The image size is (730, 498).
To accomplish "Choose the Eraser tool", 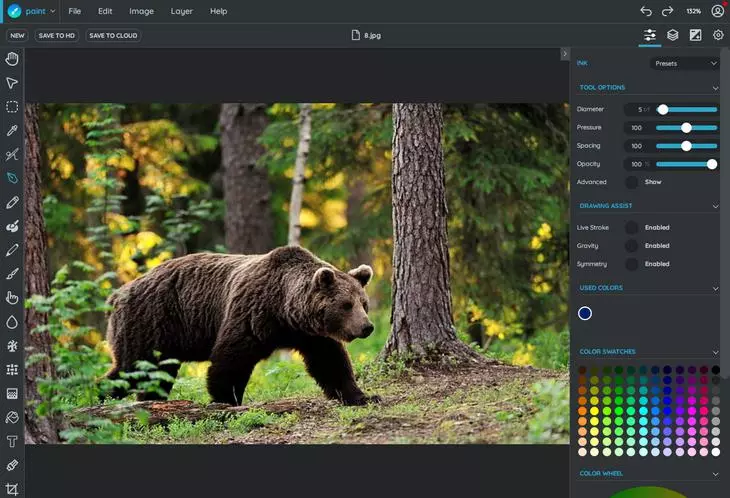I will point(12,465).
